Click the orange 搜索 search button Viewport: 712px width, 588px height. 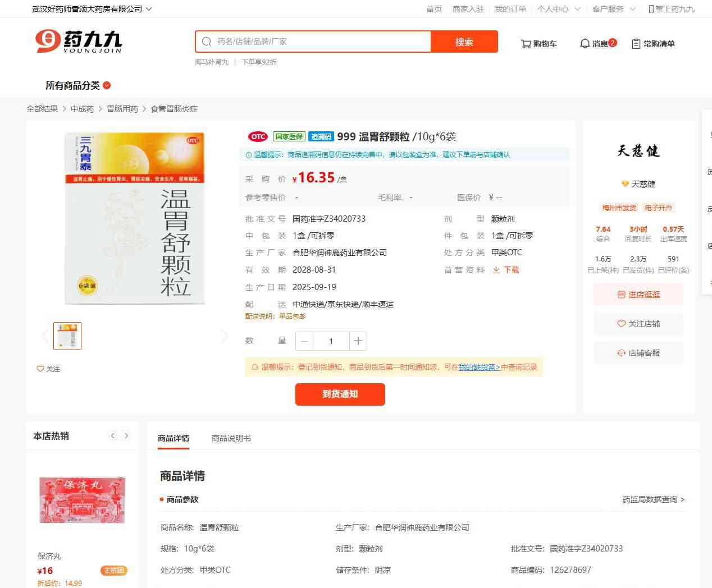click(464, 42)
